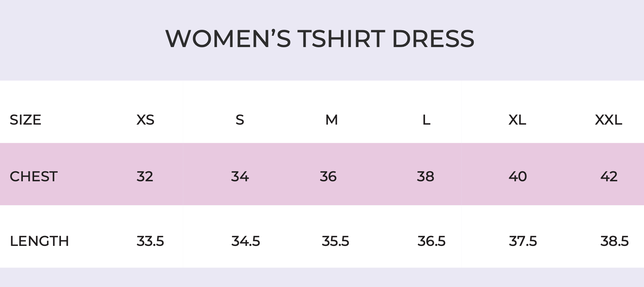The width and height of the screenshot is (644, 287).
Task: Select the S size column header
Action: pyautogui.click(x=240, y=120)
